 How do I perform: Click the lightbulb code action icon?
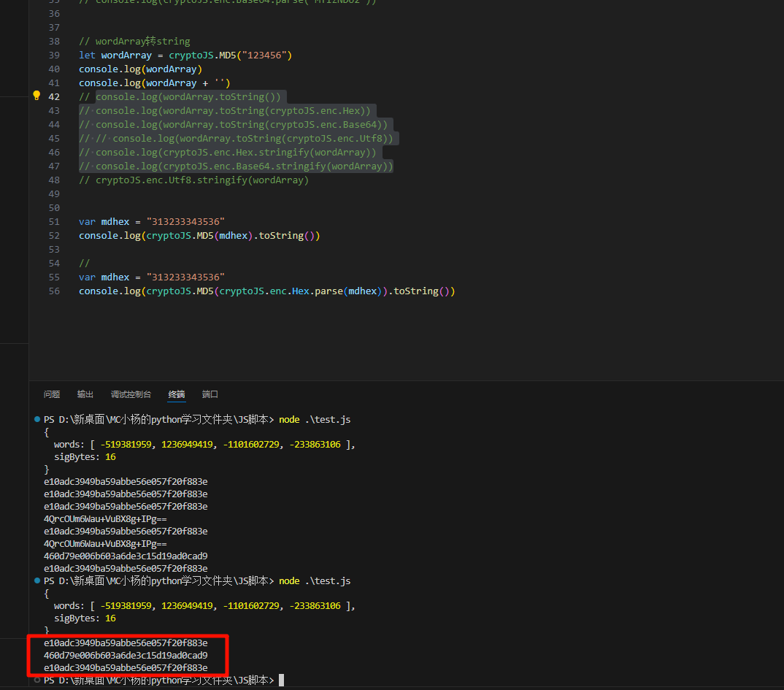click(36, 96)
